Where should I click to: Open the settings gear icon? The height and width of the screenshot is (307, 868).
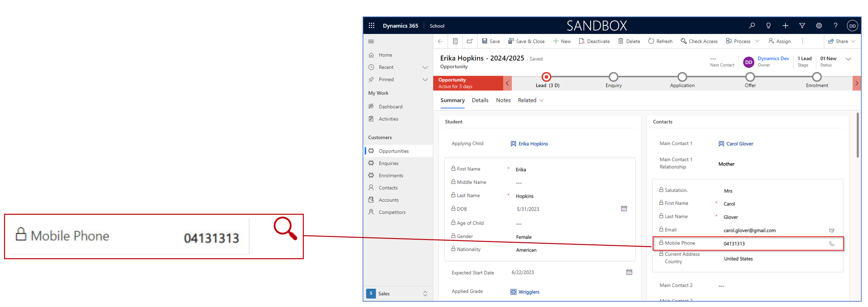pyautogui.click(x=819, y=26)
